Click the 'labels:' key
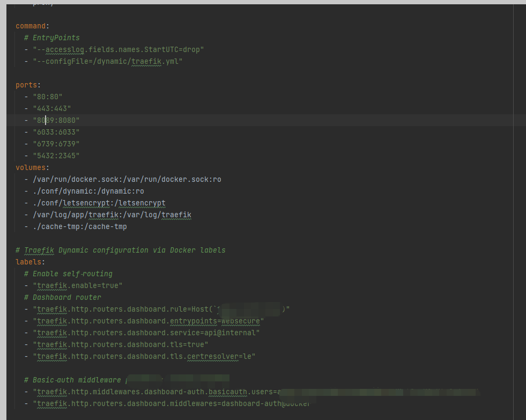Image resolution: width=526 pixels, height=420 pixels. (x=30, y=262)
